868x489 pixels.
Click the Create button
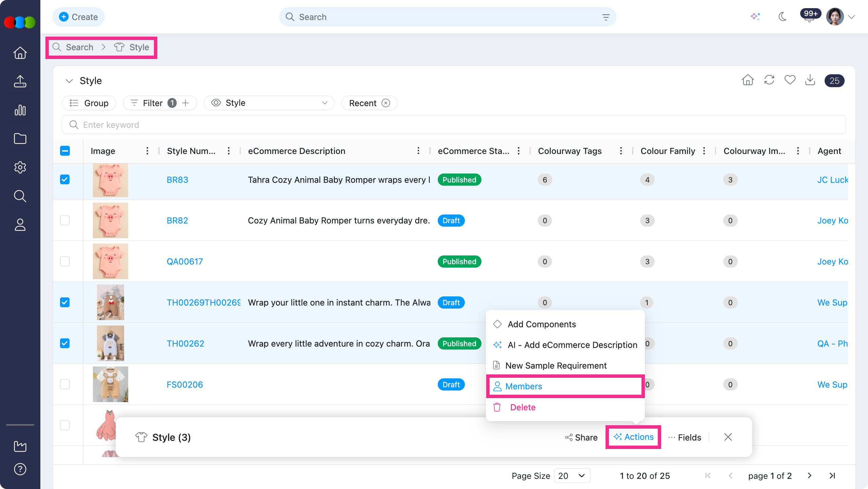pyautogui.click(x=78, y=17)
